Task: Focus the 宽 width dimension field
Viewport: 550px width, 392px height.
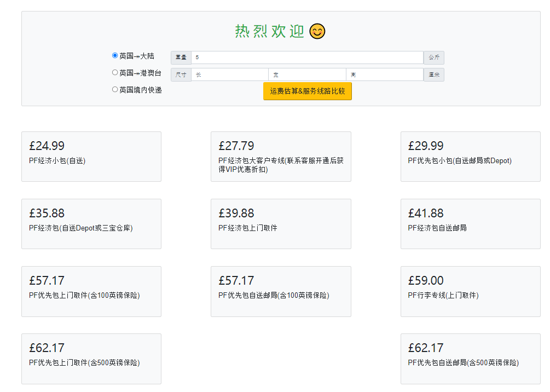Action: [307, 74]
